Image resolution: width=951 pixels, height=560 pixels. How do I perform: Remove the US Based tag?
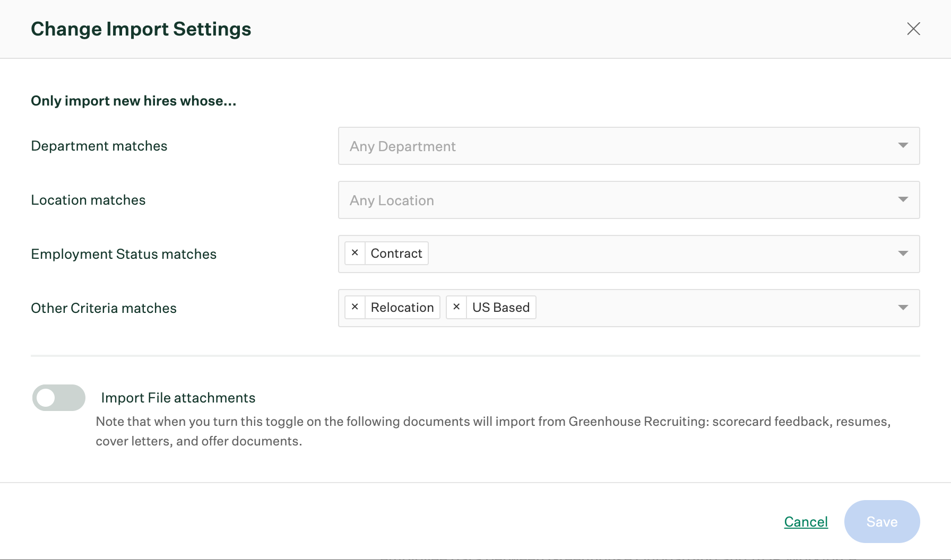(x=456, y=307)
